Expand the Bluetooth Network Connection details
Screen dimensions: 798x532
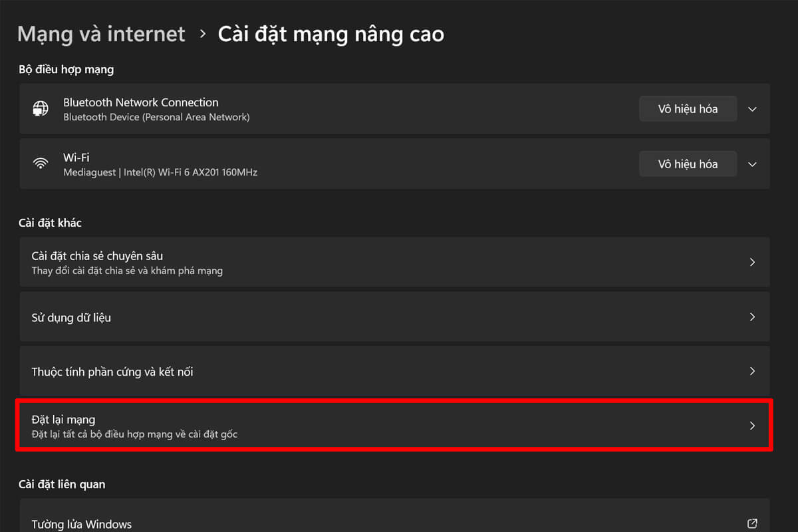click(x=752, y=108)
